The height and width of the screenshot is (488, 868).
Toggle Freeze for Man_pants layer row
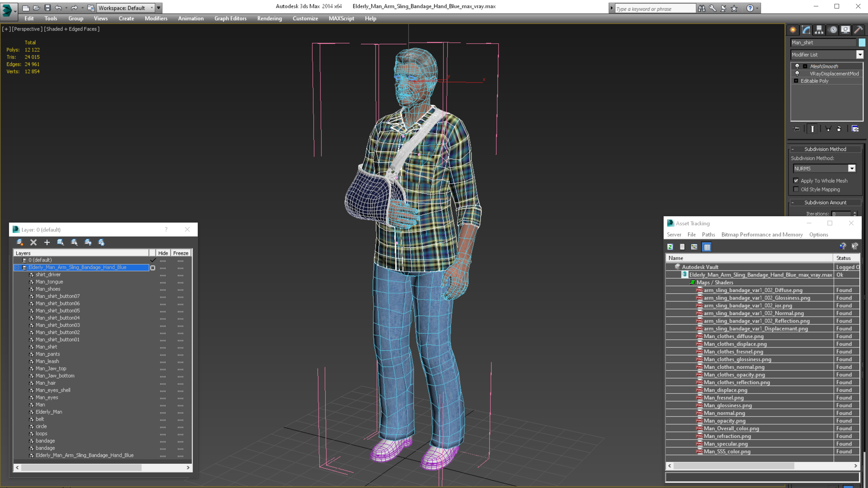[x=180, y=354]
